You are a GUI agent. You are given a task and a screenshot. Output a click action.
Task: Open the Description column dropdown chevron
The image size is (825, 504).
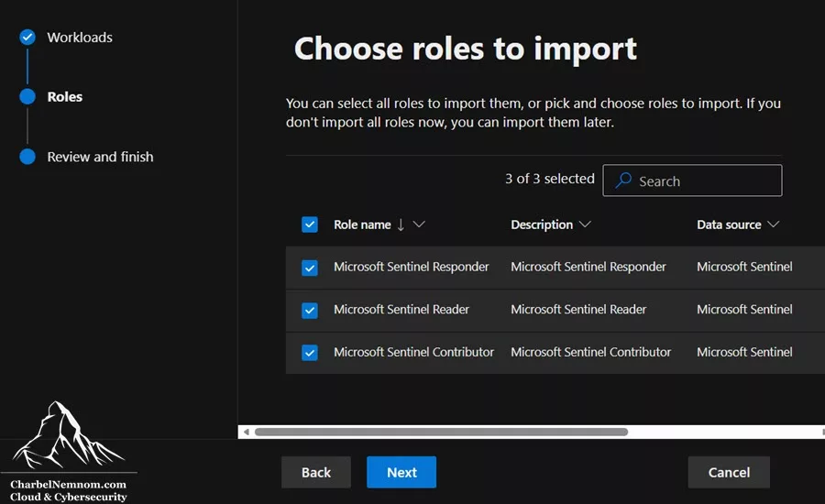click(585, 225)
